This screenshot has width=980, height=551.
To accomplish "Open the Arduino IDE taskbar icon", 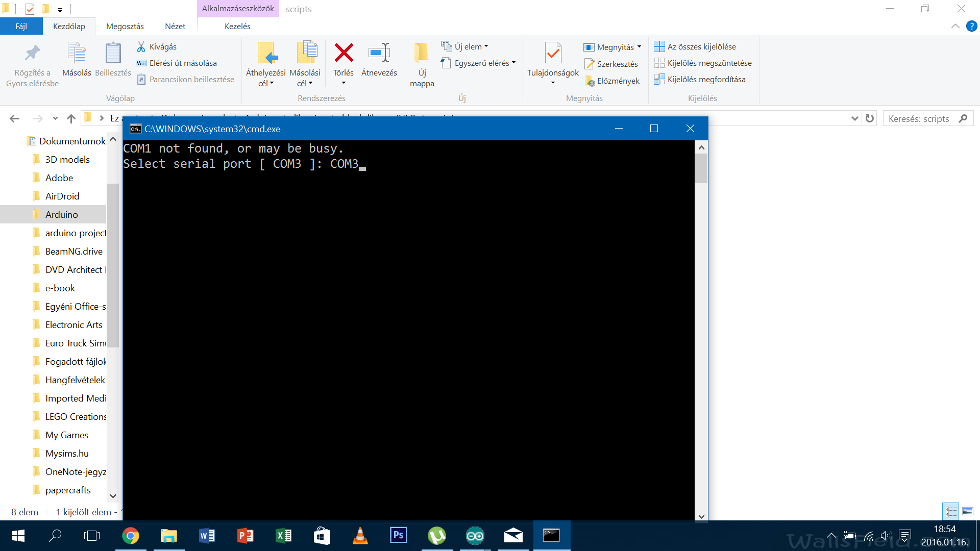I will [x=475, y=536].
